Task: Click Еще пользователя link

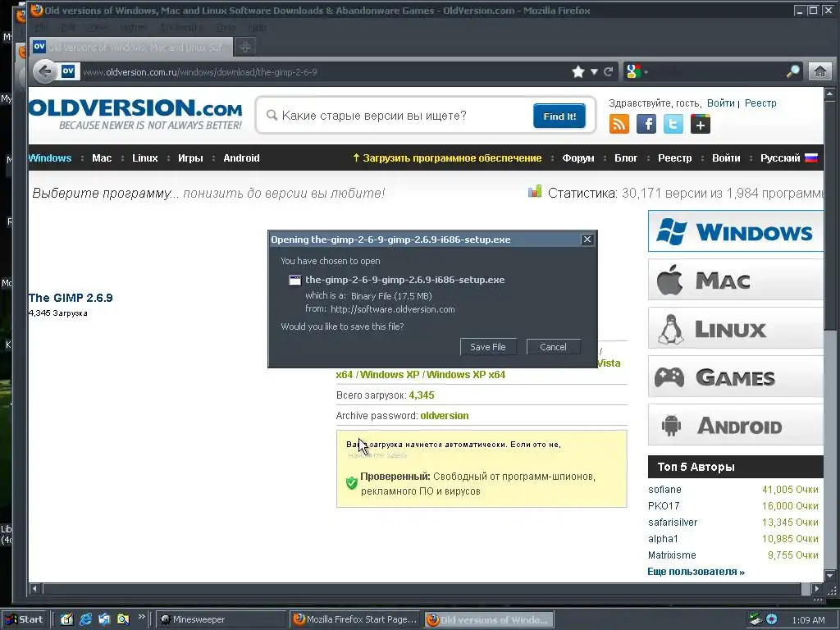Action: point(696,572)
